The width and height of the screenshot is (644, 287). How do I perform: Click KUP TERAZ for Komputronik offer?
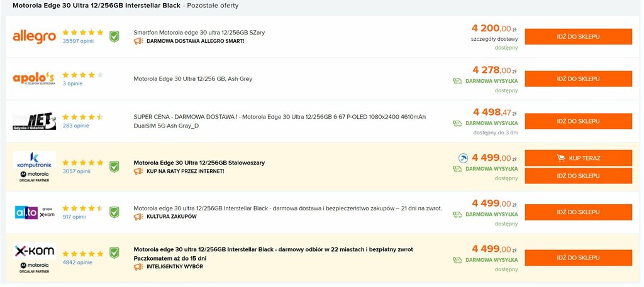click(579, 158)
